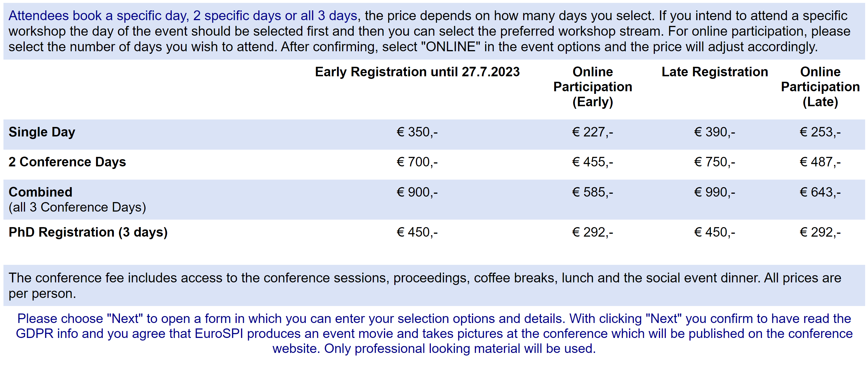Screen dimensions: 868x365
Task: Select the Late Registration column header
Action: (714, 72)
